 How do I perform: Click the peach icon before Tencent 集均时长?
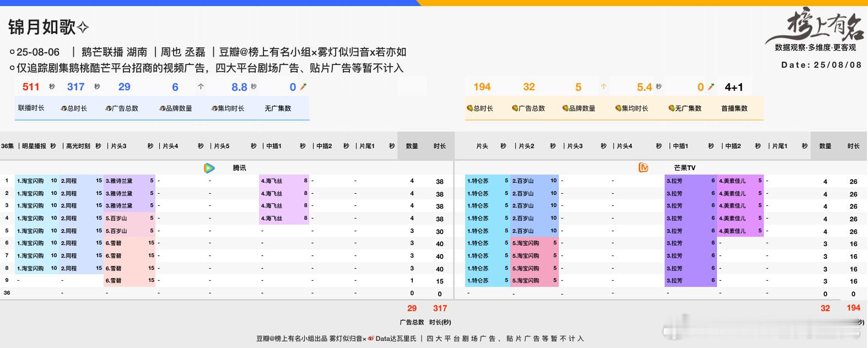click(214, 108)
